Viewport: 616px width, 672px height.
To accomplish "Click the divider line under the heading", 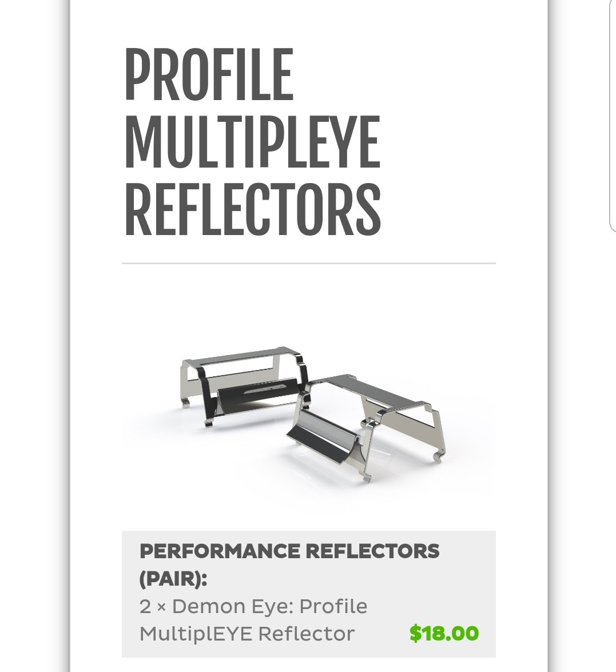I will pos(309,263).
